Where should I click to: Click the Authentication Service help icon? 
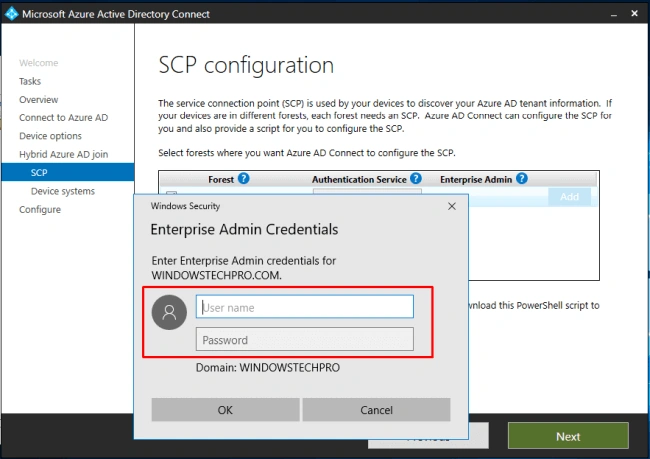416,179
